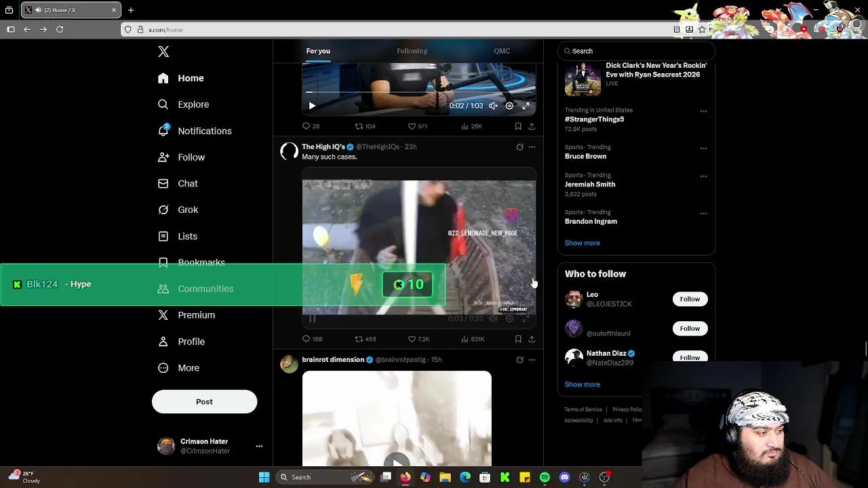Open Spotify from the taskbar
868x488 pixels.
[x=545, y=478]
